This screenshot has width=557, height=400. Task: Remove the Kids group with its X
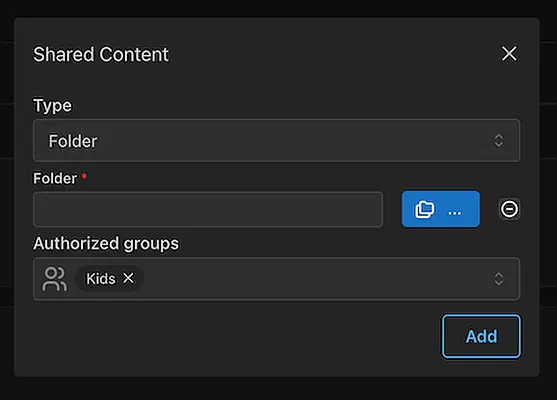[128, 278]
